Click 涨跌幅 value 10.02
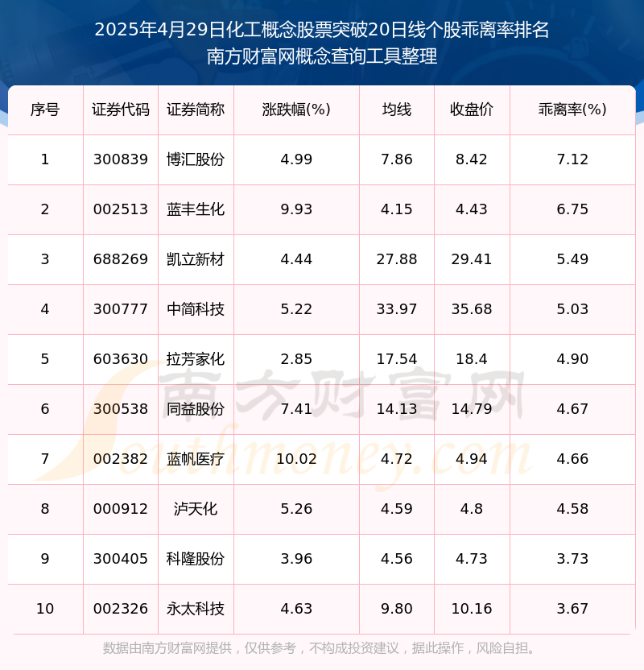 tap(296, 459)
